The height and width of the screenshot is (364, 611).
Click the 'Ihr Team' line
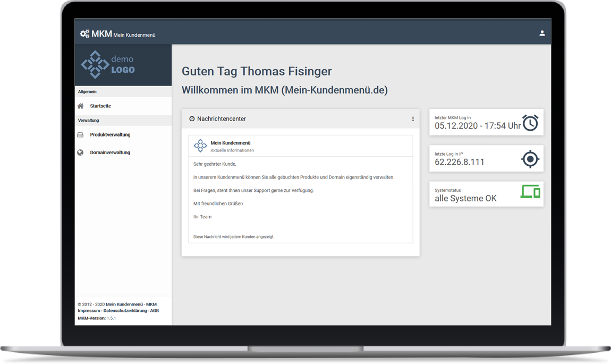click(x=202, y=217)
